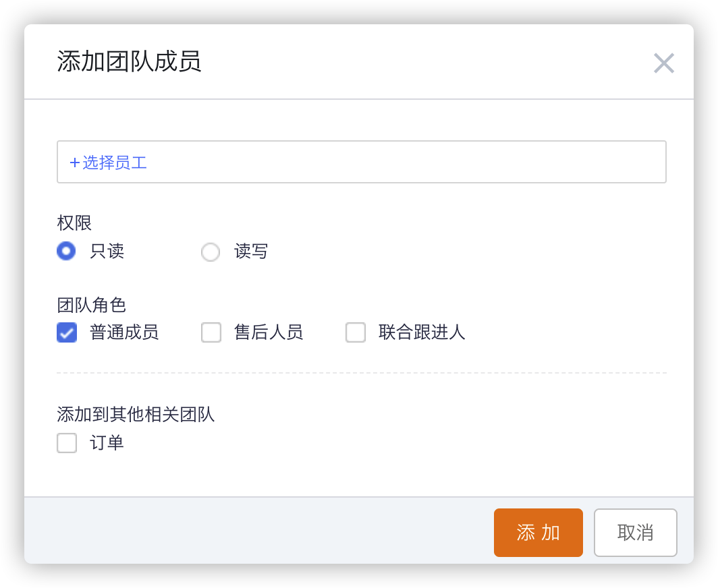The image size is (718, 588).
Task: Enable the 售后人员 checkbox
Action: coord(211,332)
